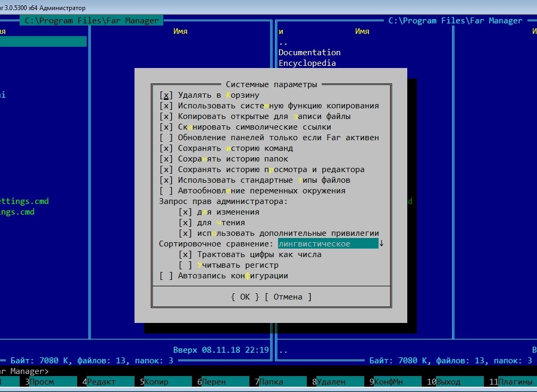Image resolution: width=537 pixels, height=392 pixels.
Task: Select '5 Копир' function key
Action: click(166, 381)
